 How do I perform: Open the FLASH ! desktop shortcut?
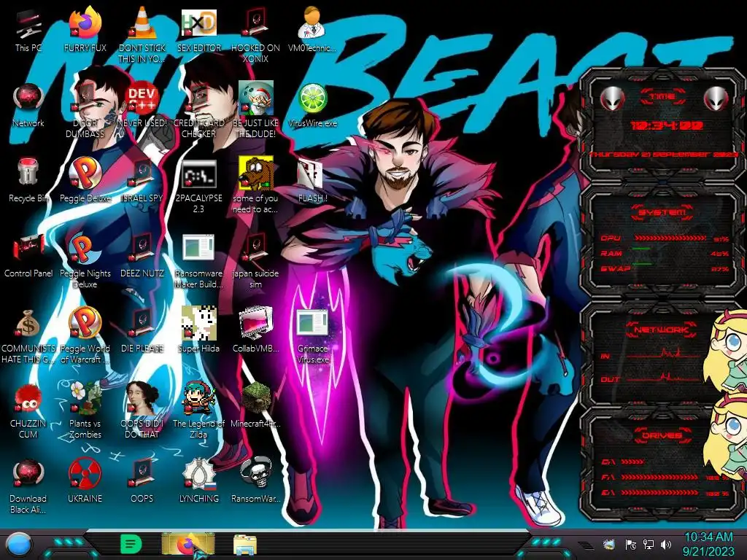tap(312, 180)
